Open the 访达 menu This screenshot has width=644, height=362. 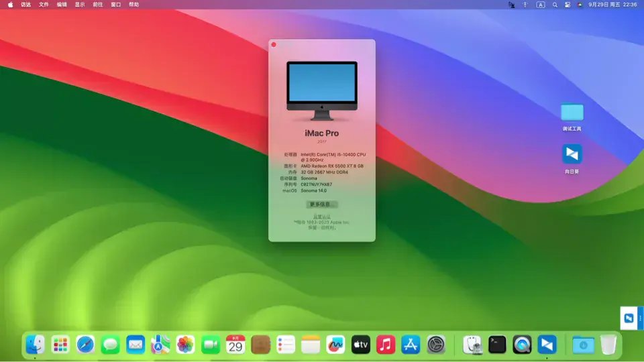(x=26, y=5)
